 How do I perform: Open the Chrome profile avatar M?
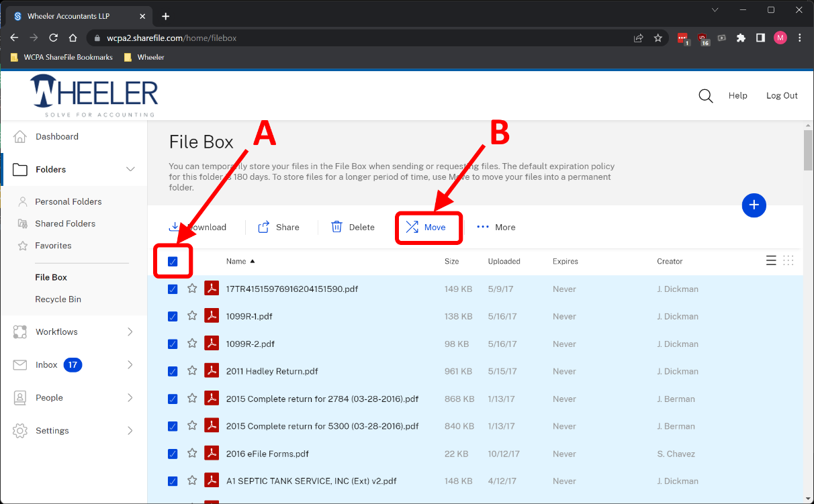tap(780, 38)
